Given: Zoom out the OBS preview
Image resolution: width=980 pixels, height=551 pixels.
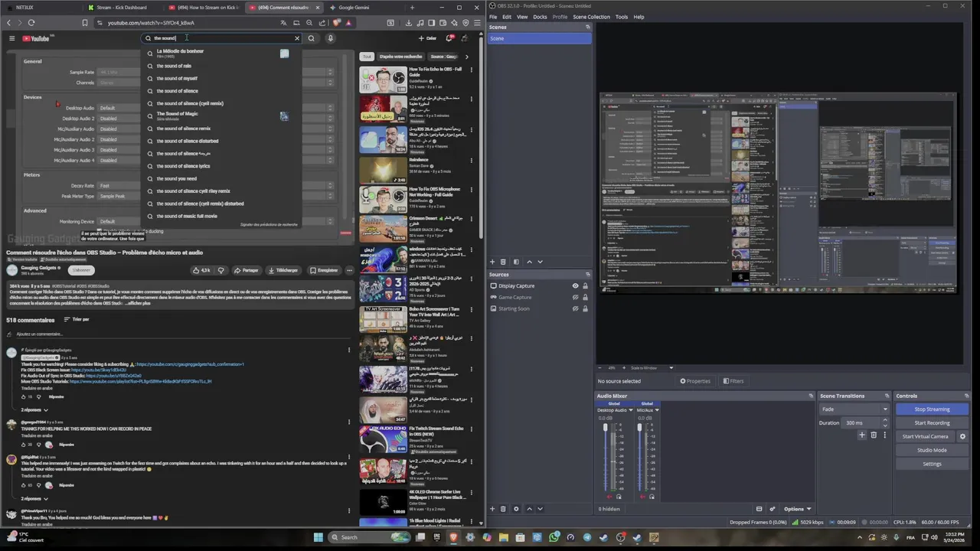Looking at the screenshot, I should click(x=600, y=368).
